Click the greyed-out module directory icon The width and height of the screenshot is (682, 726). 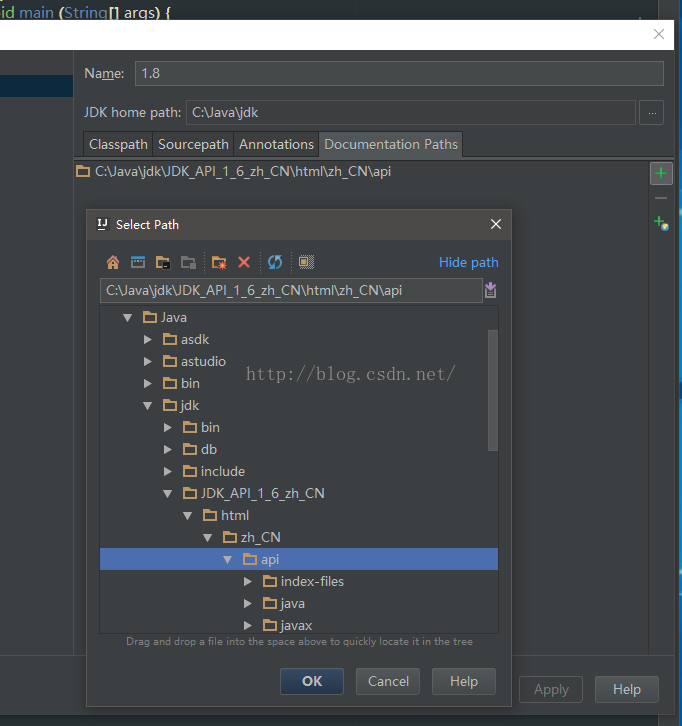click(x=188, y=263)
